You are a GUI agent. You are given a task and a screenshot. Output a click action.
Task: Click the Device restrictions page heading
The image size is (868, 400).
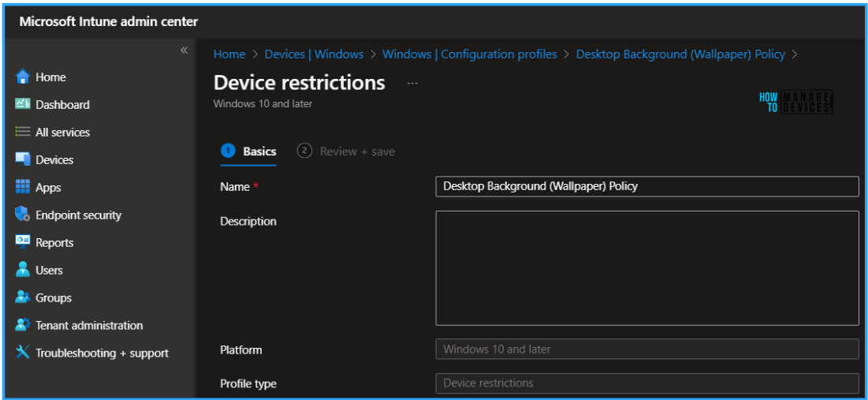(299, 83)
